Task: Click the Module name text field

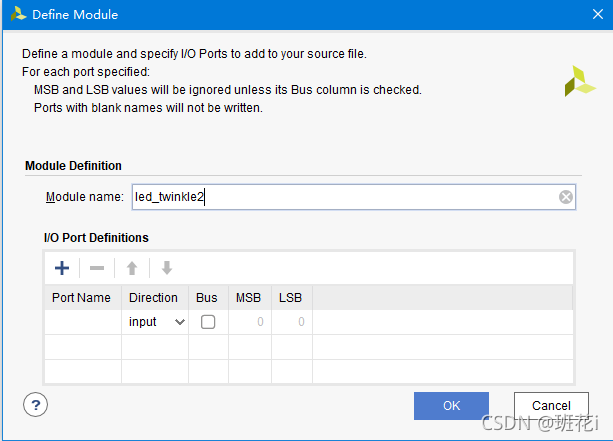Action: pos(353,197)
